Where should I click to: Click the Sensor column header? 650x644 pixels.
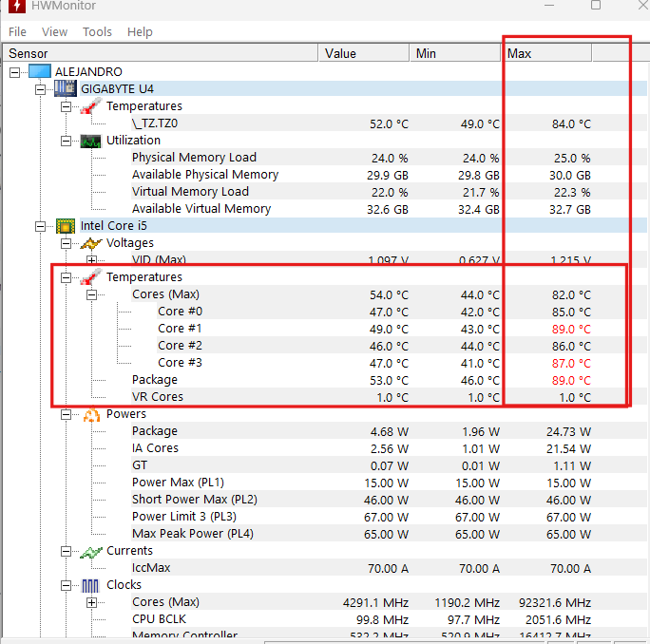[160, 53]
